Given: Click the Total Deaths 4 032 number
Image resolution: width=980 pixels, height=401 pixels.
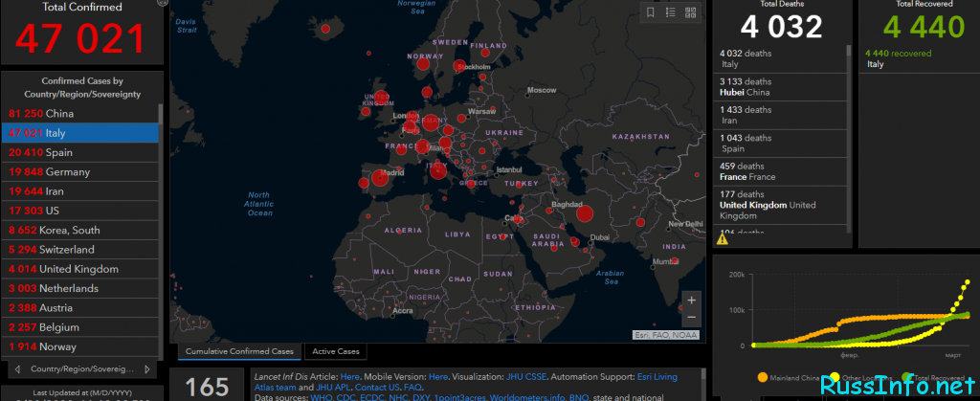Looking at the screenshot, I should pos(782,27).
